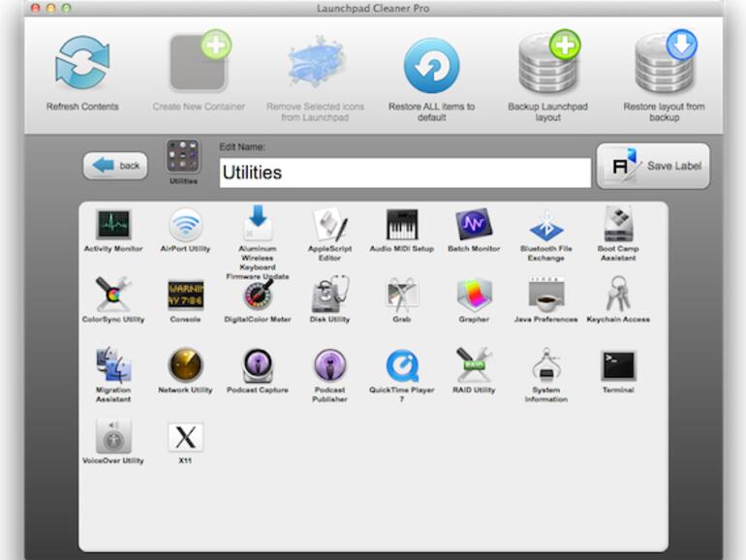Select the Disk Utility icon
This screenshot has width=746, height=560.
[x=330, y=294]
